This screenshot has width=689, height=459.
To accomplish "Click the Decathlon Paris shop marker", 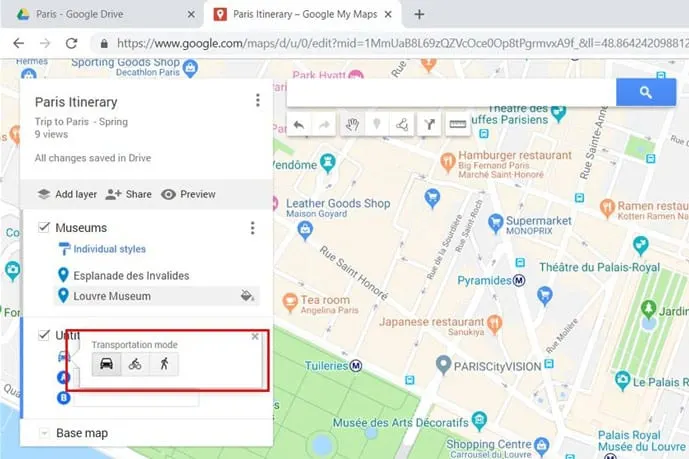I will pyautogui.click(x=190, y=69).
